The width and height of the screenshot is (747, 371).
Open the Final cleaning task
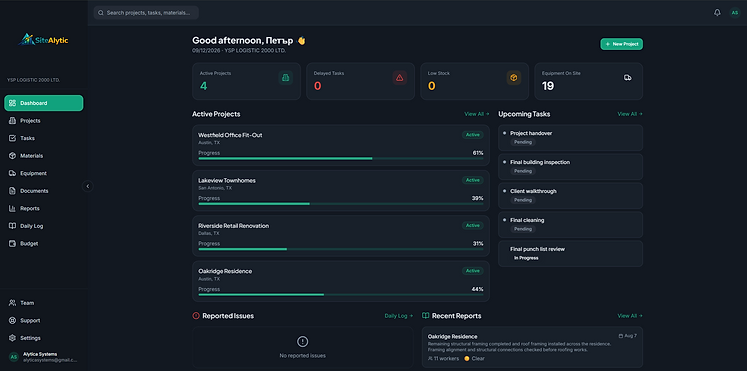pos(570,225)
